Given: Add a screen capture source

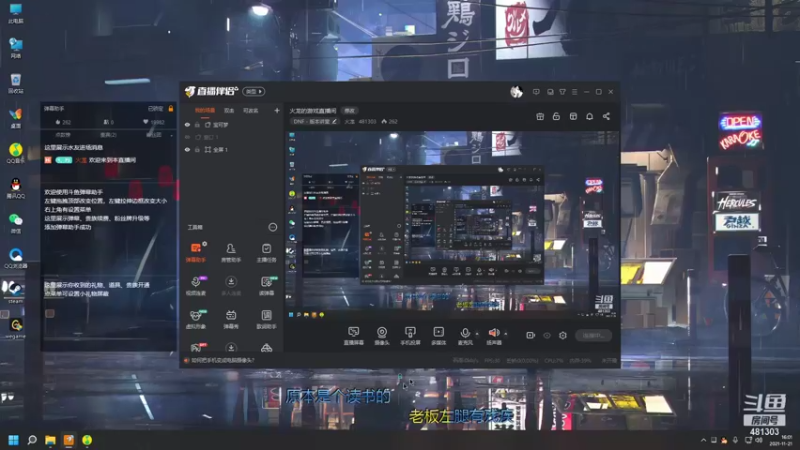Looking at the screenshot, I should (x=354, y=336).
